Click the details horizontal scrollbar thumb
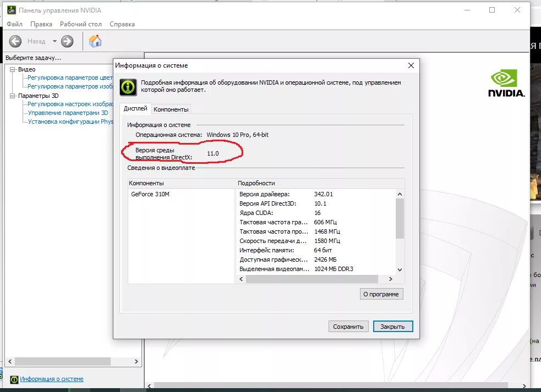The image size is (541, 392). pos(312,279)
